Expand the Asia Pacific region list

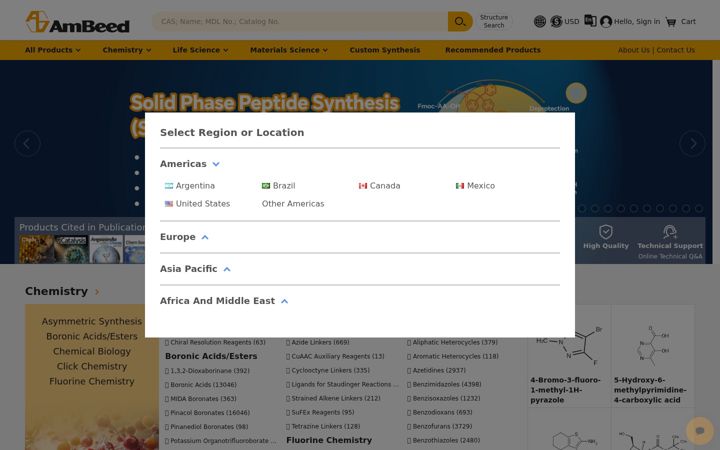click(x=227, y=269)
